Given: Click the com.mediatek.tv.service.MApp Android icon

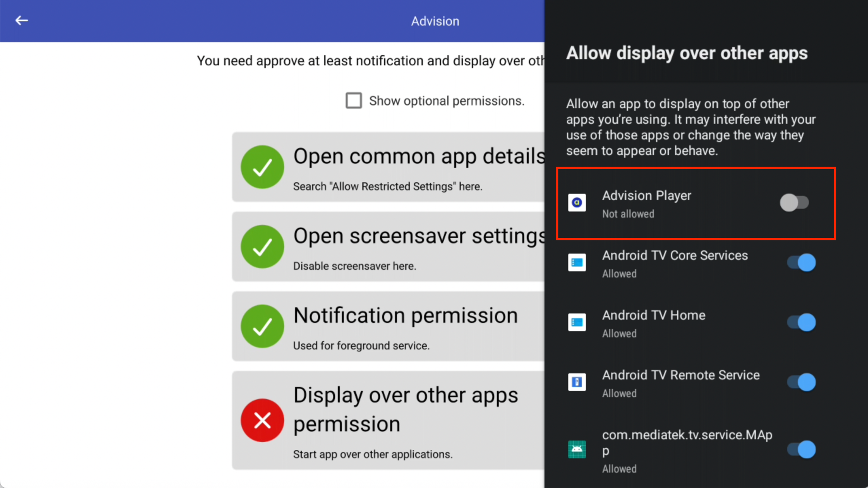Looking at the screenshot, I should pyautogui.click(x=577, y=449).
